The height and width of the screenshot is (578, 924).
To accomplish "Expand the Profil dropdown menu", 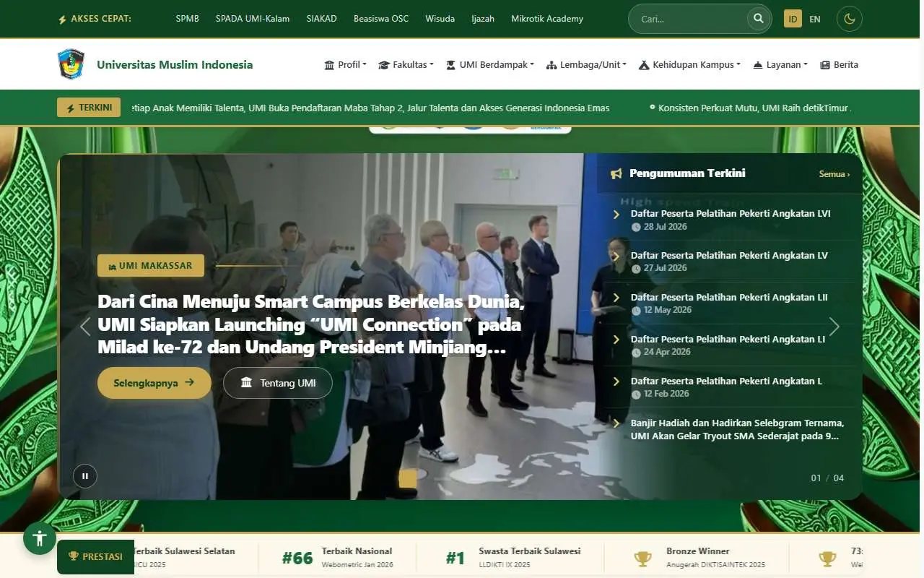I will (x=346, y=64).
